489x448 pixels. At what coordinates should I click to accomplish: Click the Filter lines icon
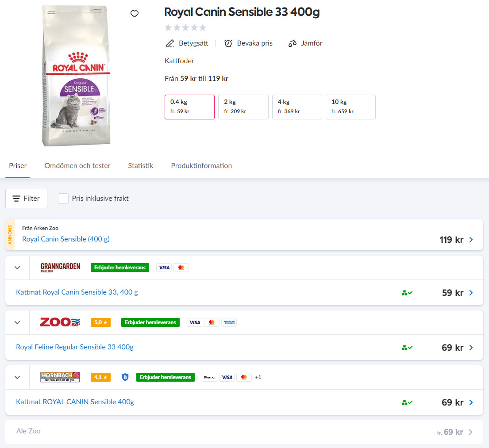(x=16, y=199)
